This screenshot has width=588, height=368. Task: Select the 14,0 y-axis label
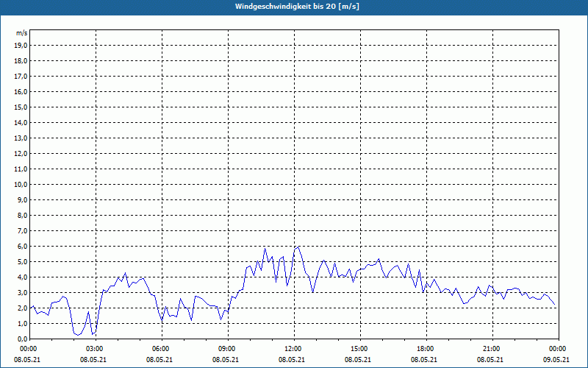point(21,122)
